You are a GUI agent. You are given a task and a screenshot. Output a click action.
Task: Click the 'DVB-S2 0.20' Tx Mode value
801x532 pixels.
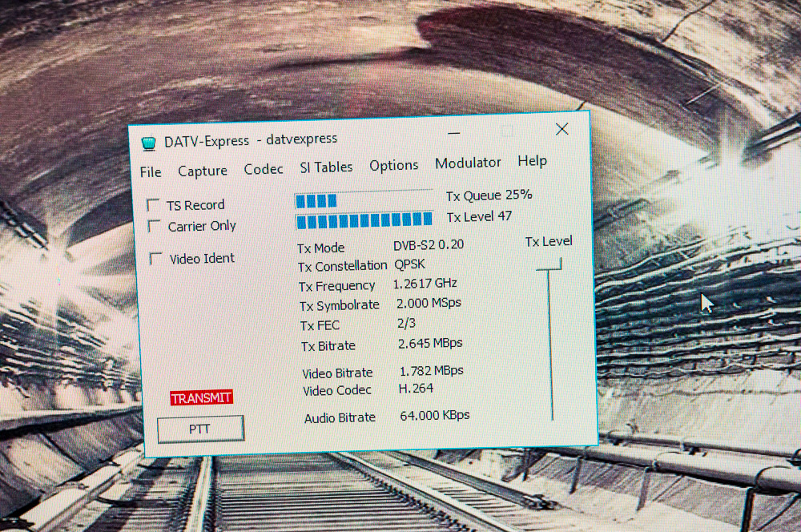[x=428, y=245]
